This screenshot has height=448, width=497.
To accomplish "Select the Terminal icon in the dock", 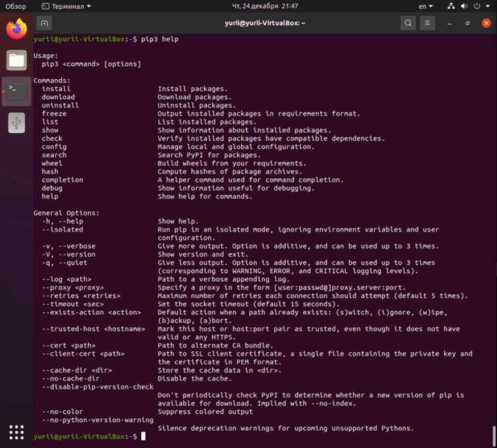I will 17,91.
